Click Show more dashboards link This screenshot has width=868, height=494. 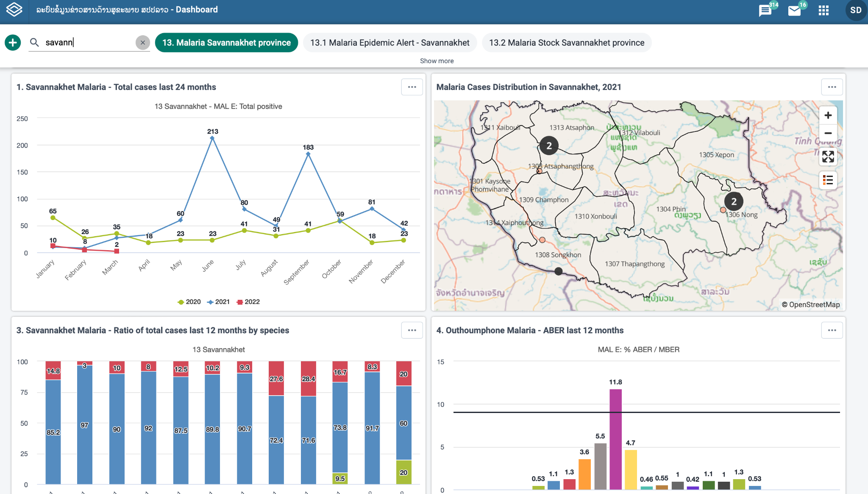[x=437, y=61]
